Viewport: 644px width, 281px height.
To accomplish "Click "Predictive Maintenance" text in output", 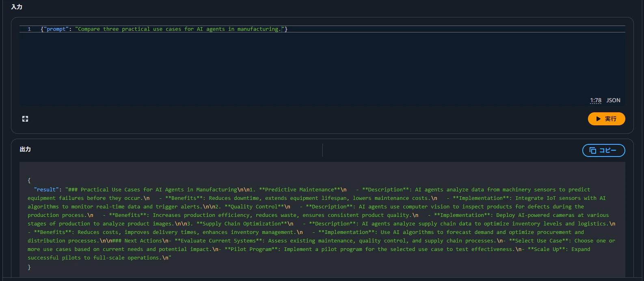I will (x=299, y=189).
